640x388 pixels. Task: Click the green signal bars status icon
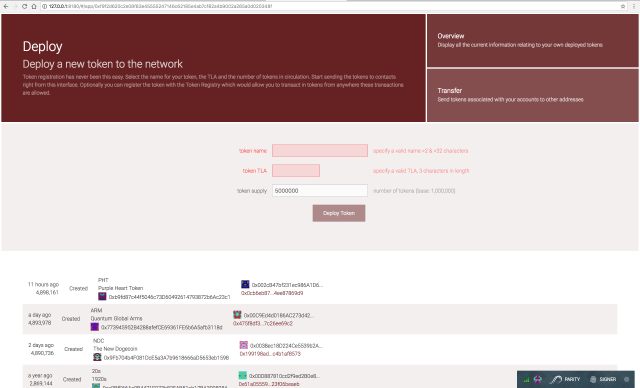pos(526,379)
